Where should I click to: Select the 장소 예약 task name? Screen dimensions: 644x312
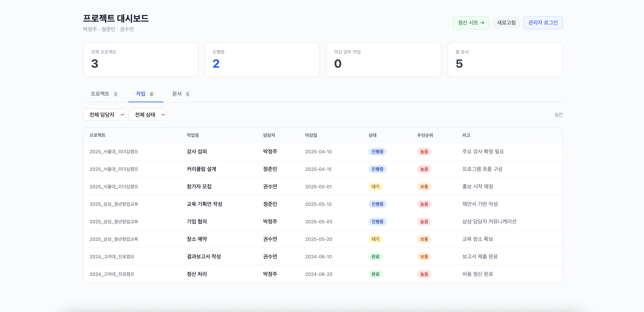pyautogui.click(x=197, y=239)
